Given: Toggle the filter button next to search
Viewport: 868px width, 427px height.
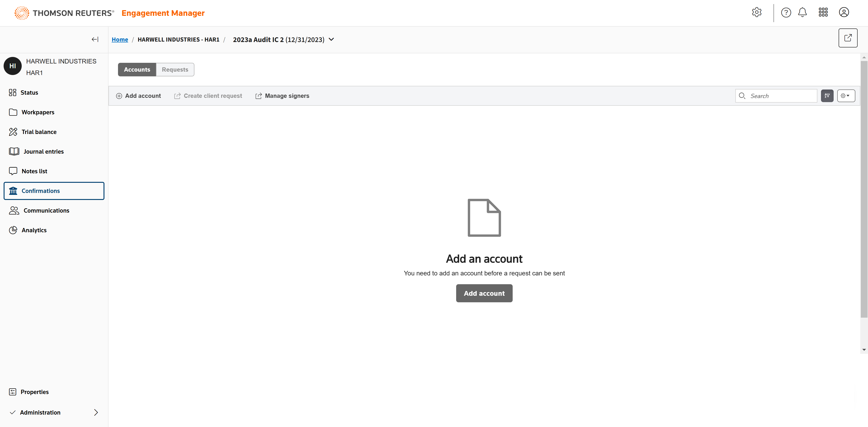Looking at the screenshot, I should click(827, 96).
